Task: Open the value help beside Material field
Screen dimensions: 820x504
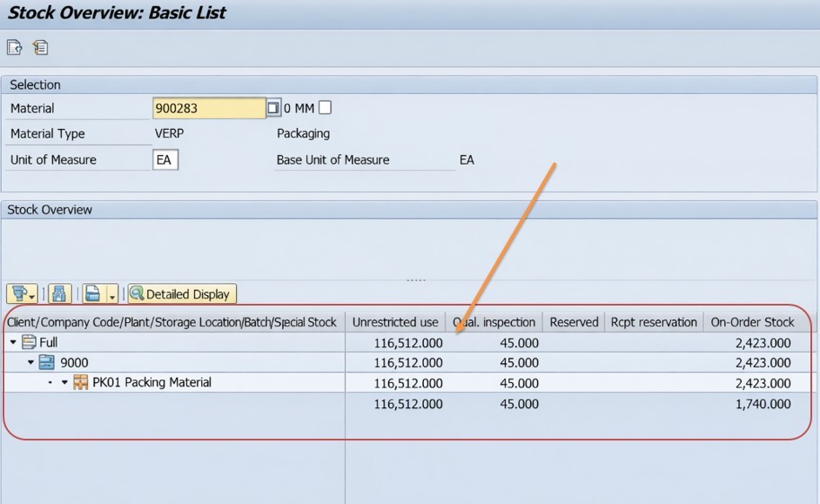Action: pos(273,108)
